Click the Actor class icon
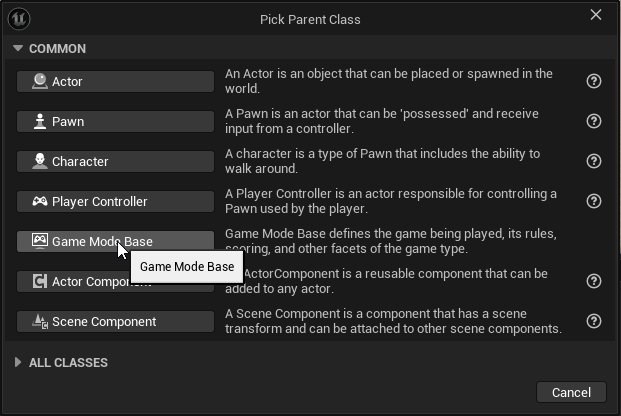The width and height of the screenshot is (621, 416). point(40,81)
